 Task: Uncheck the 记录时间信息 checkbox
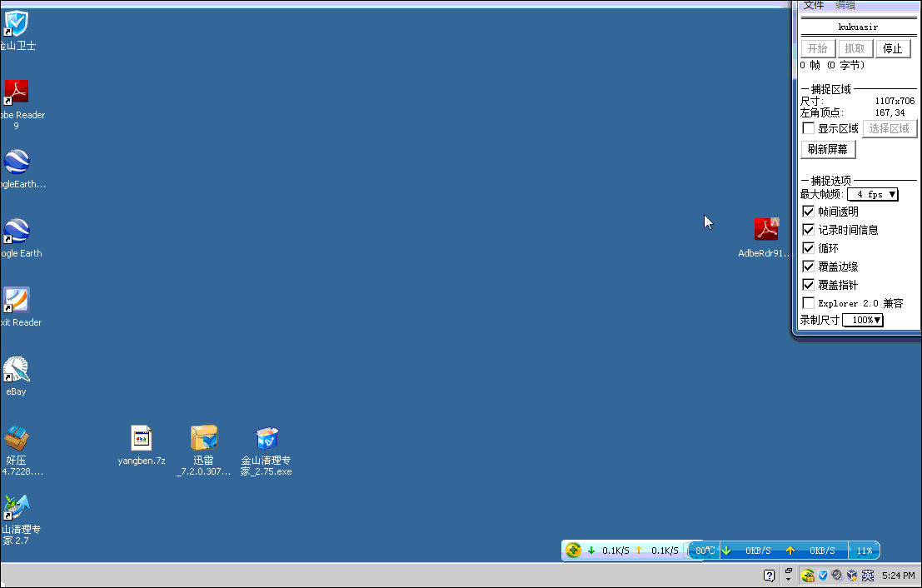click(809, 230)
